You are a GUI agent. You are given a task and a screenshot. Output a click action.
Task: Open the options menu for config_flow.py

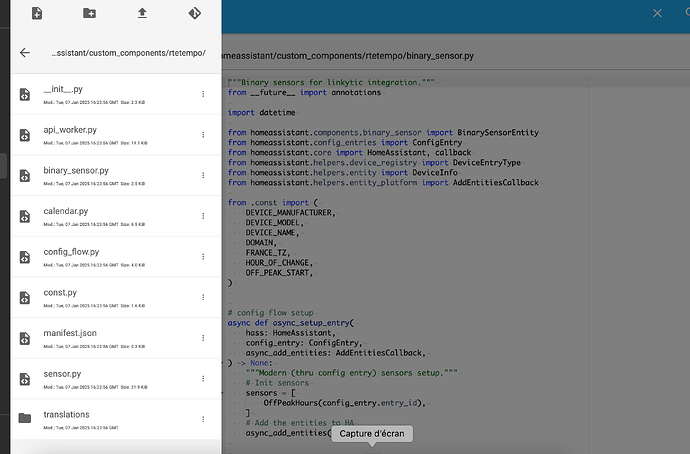pyautogui.click(x=203, y=256)
